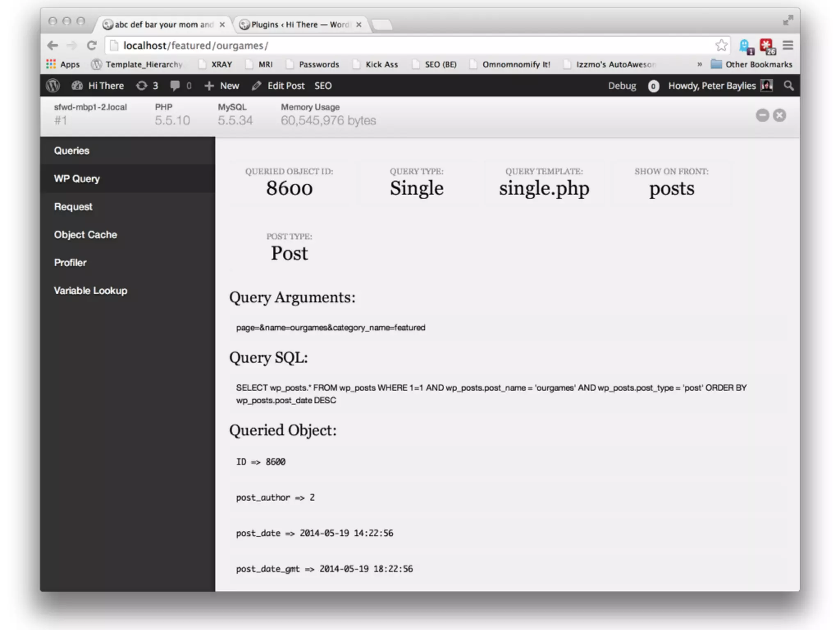
Task: Click the browser forward arrow
Action: (72, 46)
